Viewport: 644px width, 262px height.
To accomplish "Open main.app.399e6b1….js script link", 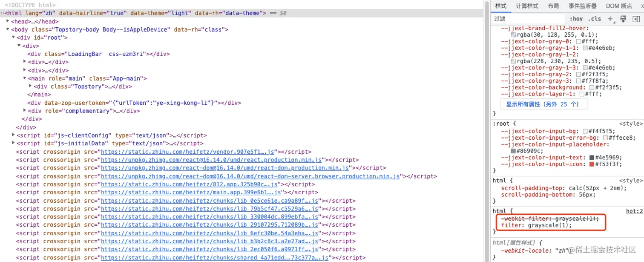I will click(x=190, y=193).
